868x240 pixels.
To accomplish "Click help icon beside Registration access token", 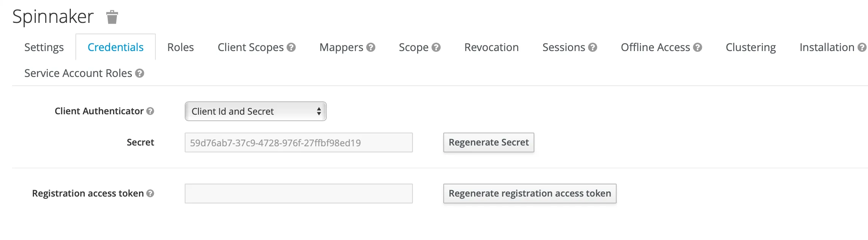I will click(x=150, y=194).
